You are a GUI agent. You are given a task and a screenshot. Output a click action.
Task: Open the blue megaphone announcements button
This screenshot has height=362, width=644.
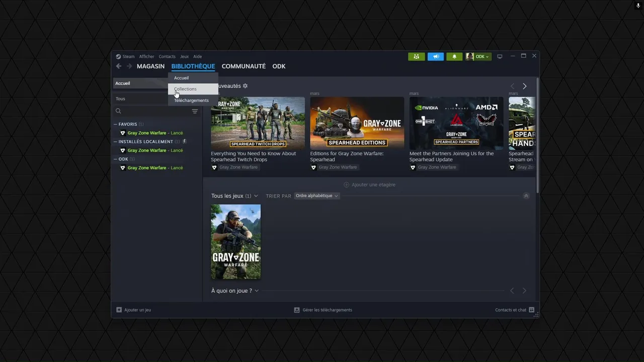pos(436,56)
